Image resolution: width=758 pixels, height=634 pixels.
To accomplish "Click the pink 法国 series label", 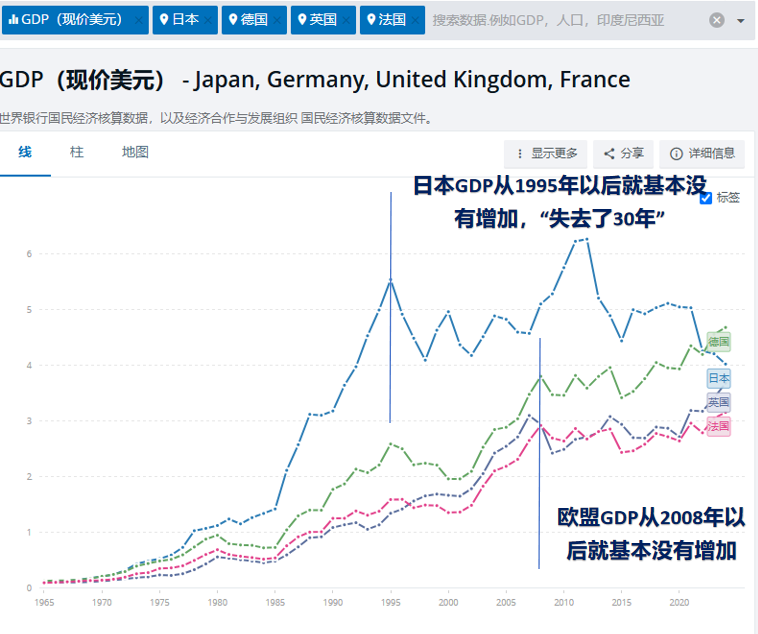I will click(x=719, y=426).
